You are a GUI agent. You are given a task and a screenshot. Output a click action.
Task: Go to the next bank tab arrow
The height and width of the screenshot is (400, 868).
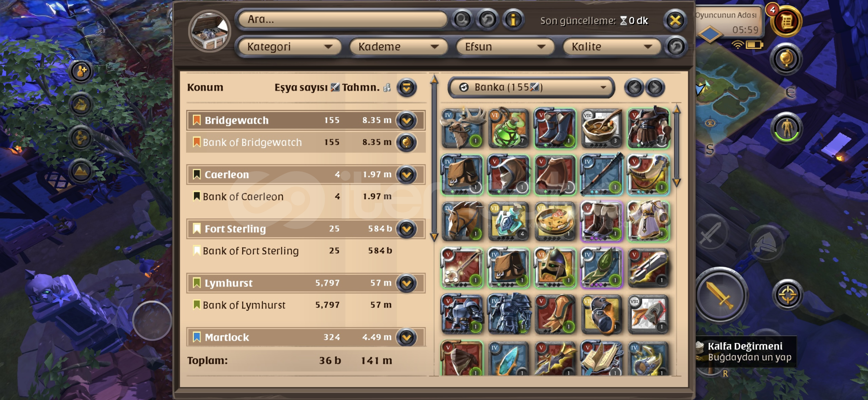pos(655,87)
